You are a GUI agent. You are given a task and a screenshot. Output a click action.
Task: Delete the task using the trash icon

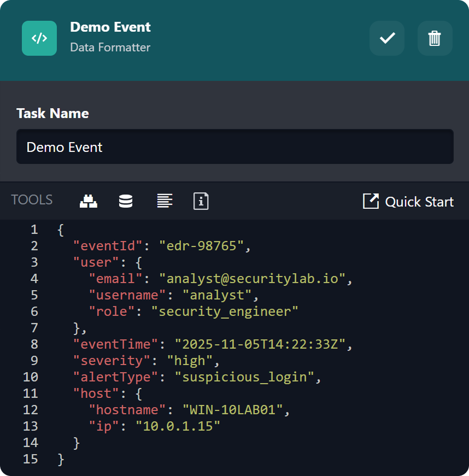click(x=435, y=38)
